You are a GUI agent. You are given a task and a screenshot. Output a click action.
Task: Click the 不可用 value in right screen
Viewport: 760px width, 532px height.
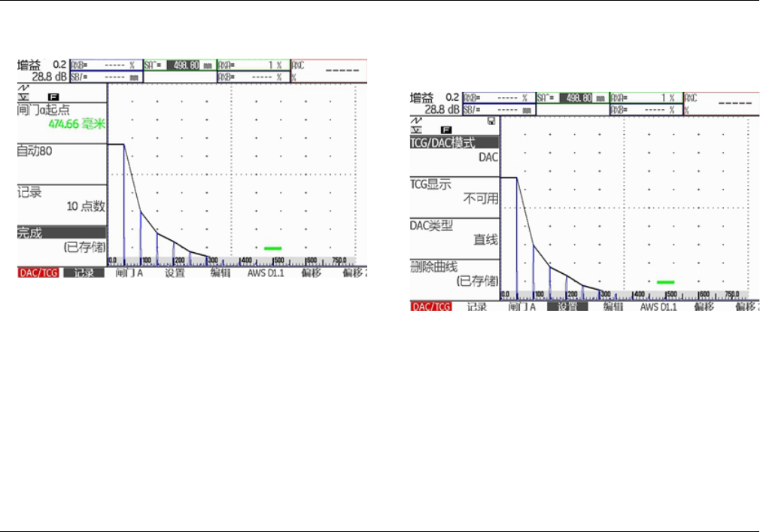(481, 199)
